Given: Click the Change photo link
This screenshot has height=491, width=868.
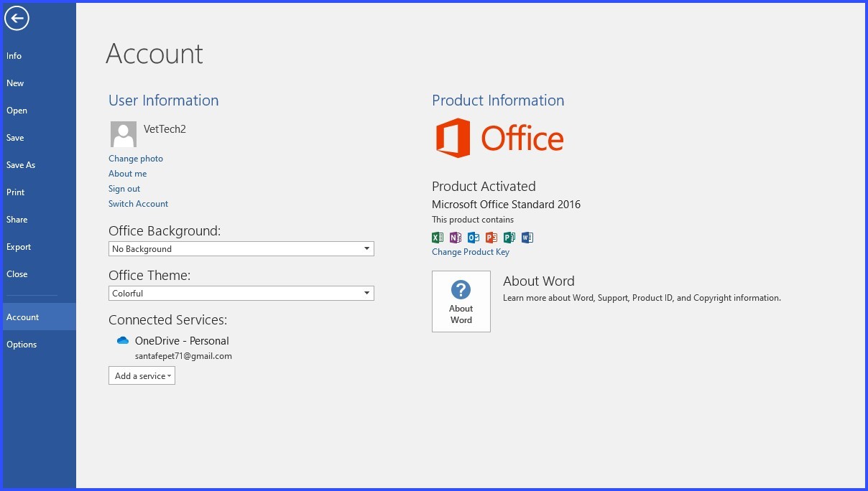Looking at the screenshot, I should pyautogui.click(x=136, y=159).
